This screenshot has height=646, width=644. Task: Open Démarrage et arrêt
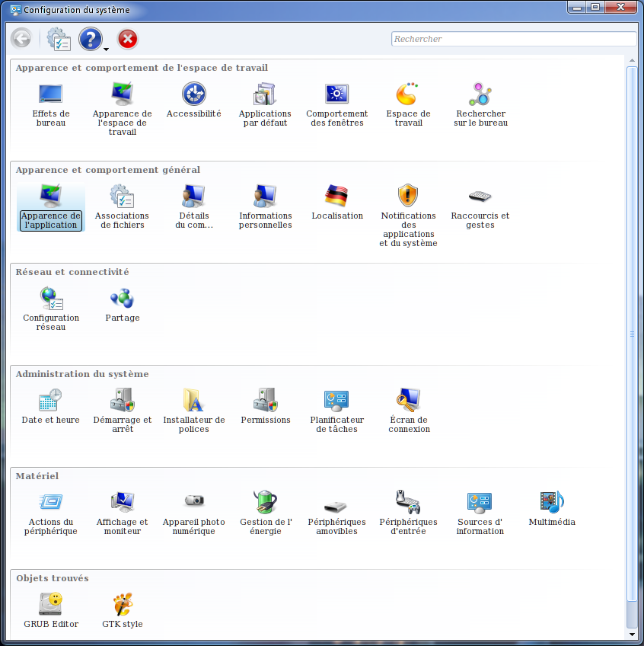123,411
